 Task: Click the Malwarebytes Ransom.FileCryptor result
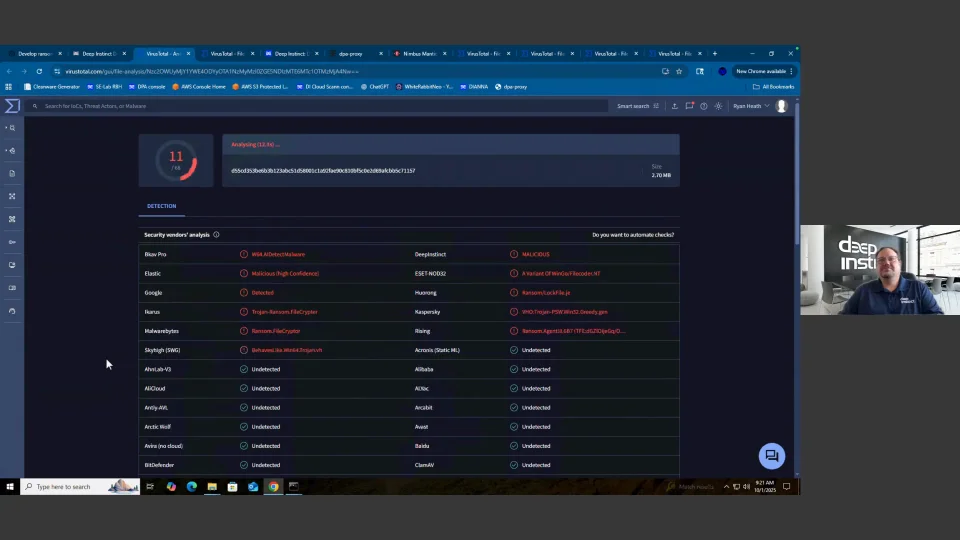[276, 331]
